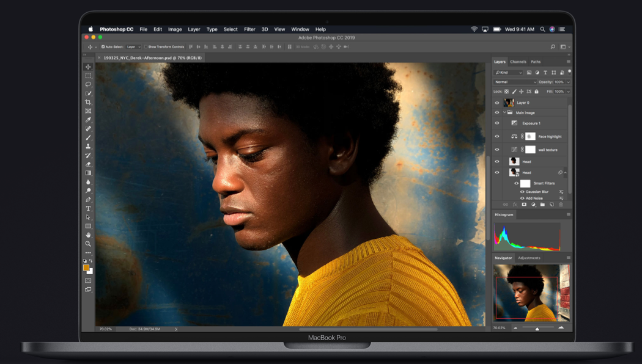Click the fx layer style icon
642x364 pixels.
click(x=515, y=205)
